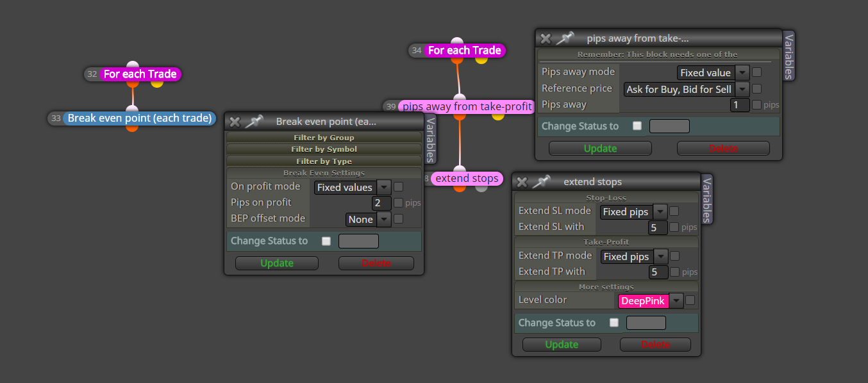
Task: Expand the Filter by Symbol section
Action: coord(324,149)
